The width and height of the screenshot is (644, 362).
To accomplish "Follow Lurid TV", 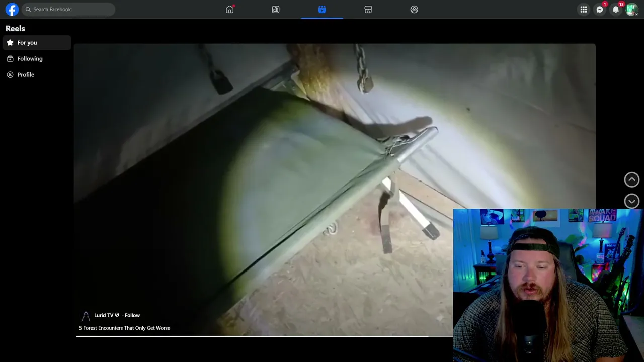I will pyautogui.click(x=132, y=315).
